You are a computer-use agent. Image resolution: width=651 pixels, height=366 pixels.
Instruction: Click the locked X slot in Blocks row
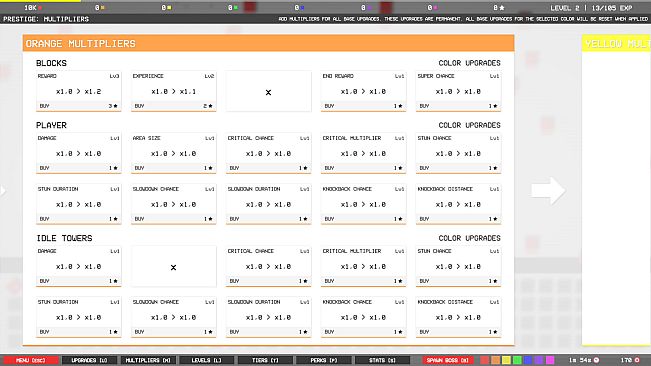point(268,92)
